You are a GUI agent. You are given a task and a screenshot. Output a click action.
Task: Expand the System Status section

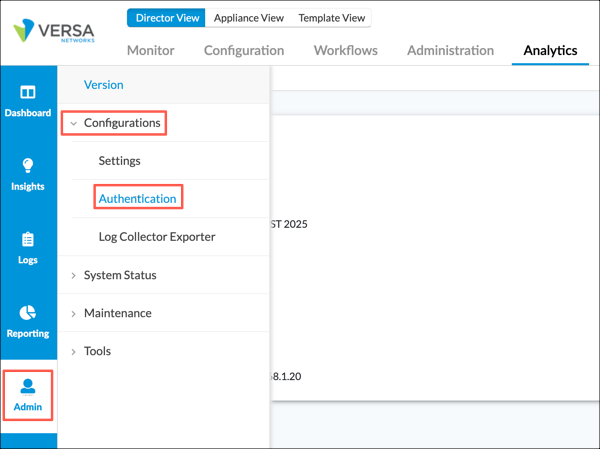119,275
